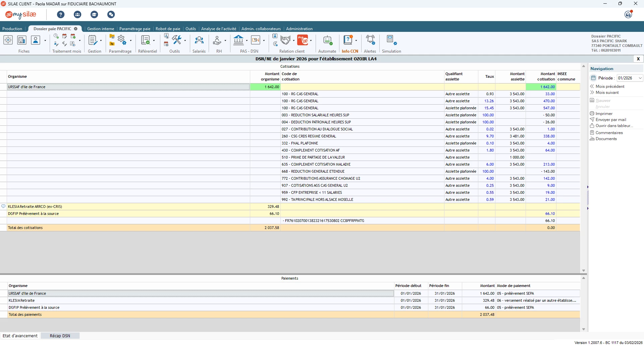Open the Robot de paie menu
644x346 pixels.
[168, 29]
